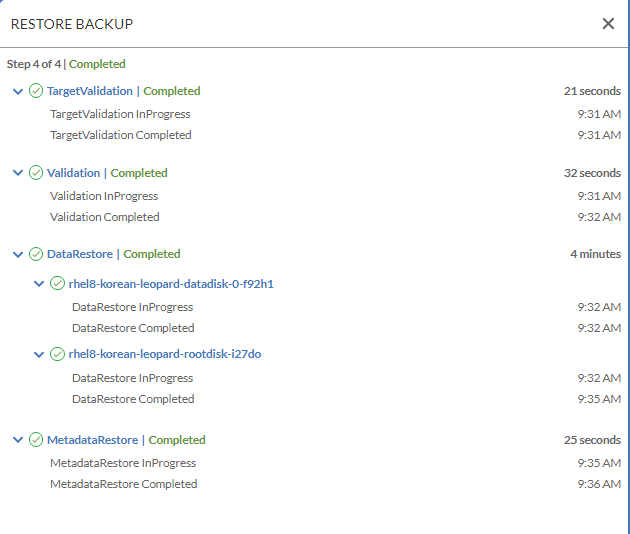Select rhel8-korean-leopard-rootdisk-i27do volume link
The height and width of the screenshot is (534, 630).
click(x=165, y=354)
